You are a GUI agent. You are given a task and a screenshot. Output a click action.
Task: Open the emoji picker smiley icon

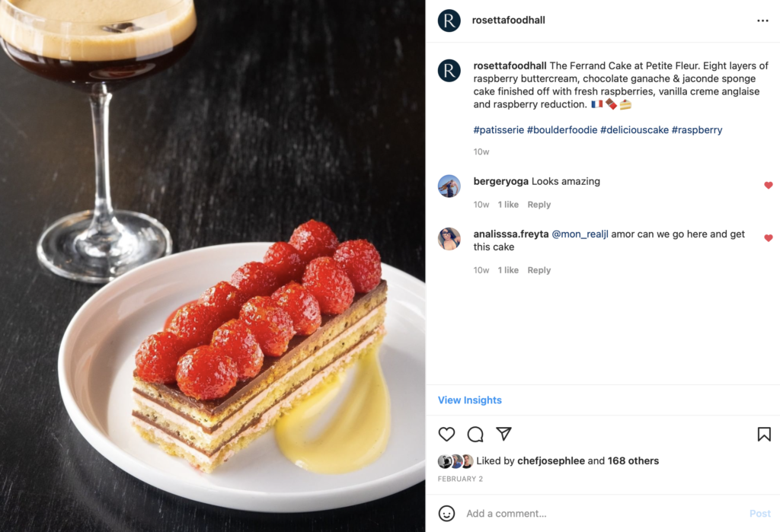click(x=446, y=513)
